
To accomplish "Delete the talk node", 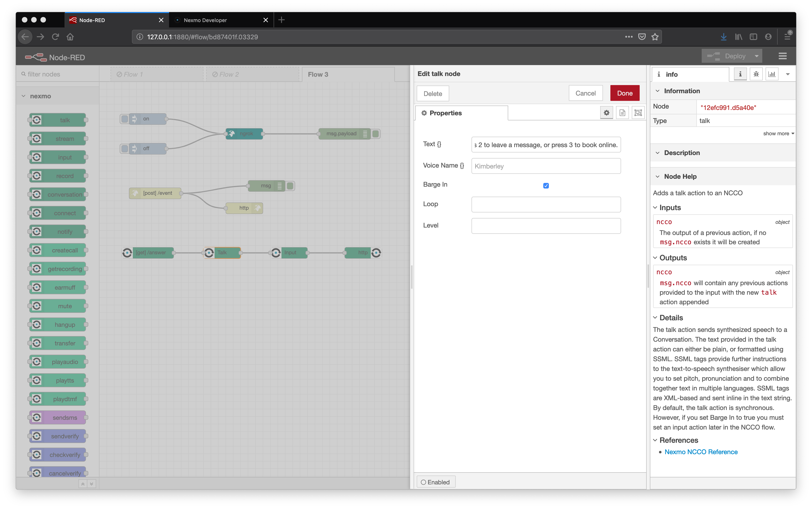I will 432,94.
